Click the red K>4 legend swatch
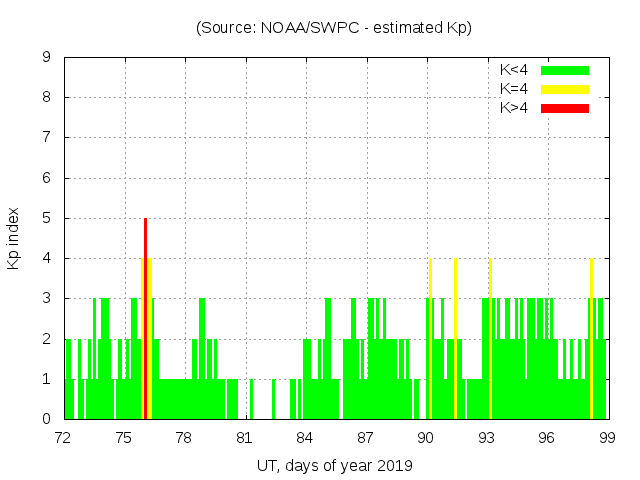 pyautogui.click(x=565, y=108)
